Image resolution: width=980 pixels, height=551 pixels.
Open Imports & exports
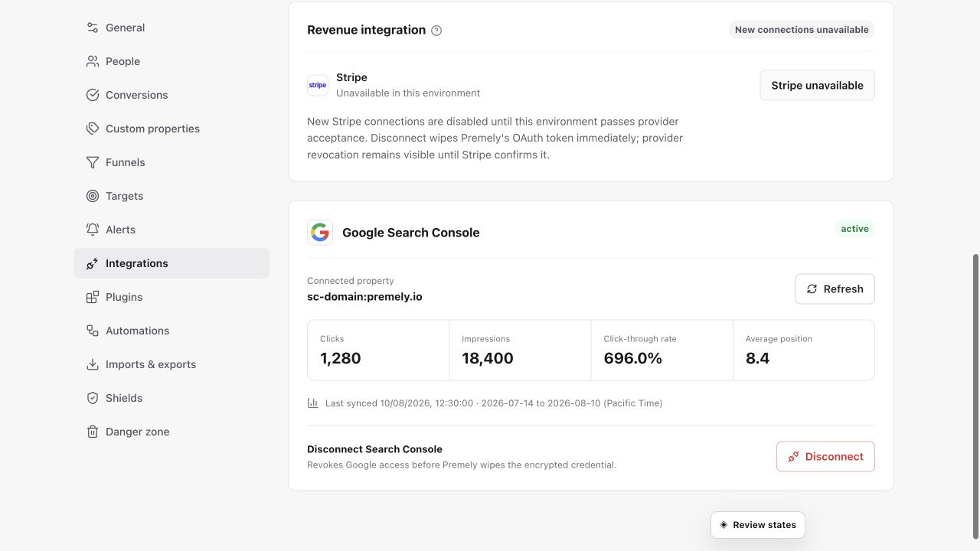(x=171, y=364)
